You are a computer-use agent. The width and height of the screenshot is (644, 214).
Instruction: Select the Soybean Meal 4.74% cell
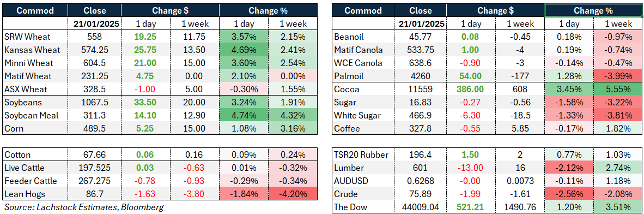point(244,115)
